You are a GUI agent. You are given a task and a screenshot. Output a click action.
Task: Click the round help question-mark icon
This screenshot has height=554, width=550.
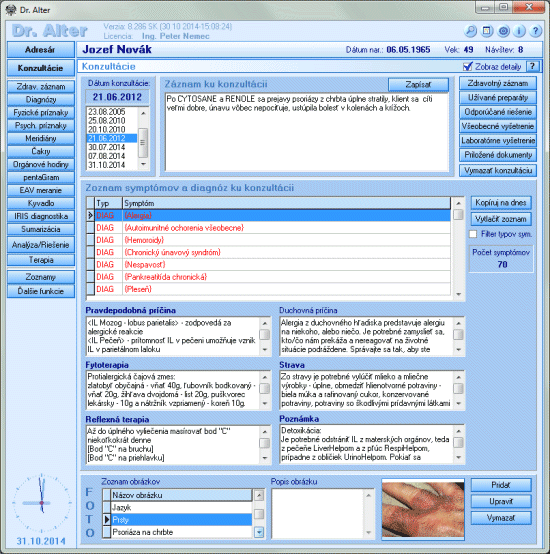(x=536, y=31)
